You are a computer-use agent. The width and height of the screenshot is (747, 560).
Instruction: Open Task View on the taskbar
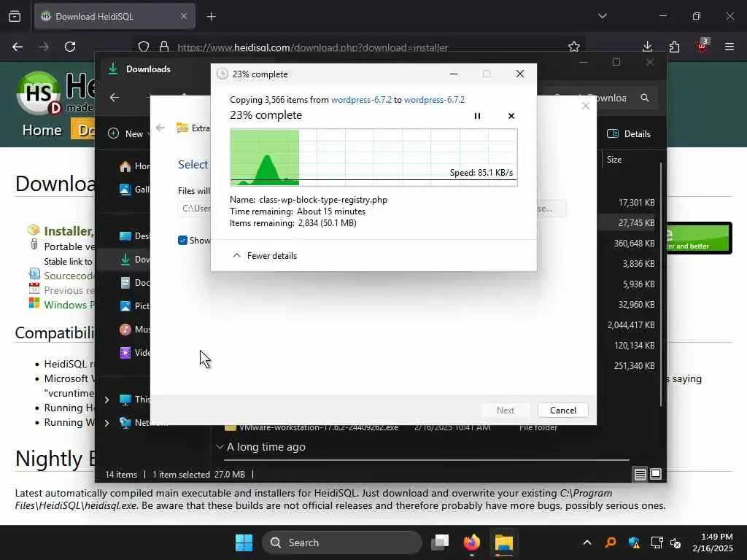(x=440, y=542)
